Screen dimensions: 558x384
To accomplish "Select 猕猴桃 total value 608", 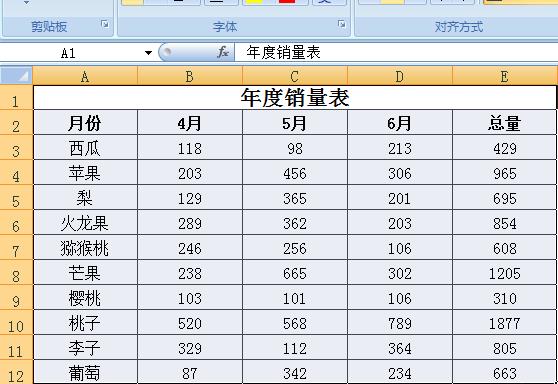I will click(x=505, y=247).
